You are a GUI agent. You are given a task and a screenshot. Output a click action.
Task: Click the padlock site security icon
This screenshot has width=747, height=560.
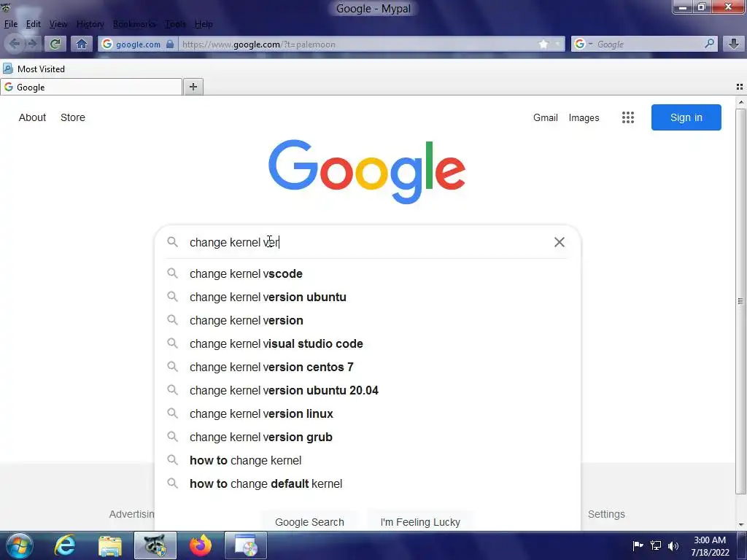[170, 44]
